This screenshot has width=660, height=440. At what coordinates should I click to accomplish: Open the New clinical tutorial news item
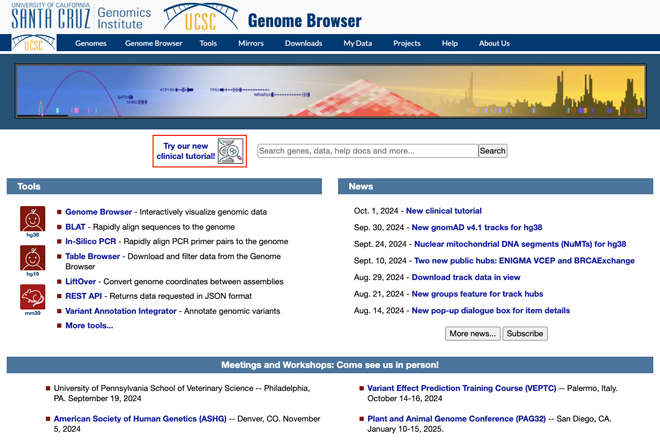[444, 211]
